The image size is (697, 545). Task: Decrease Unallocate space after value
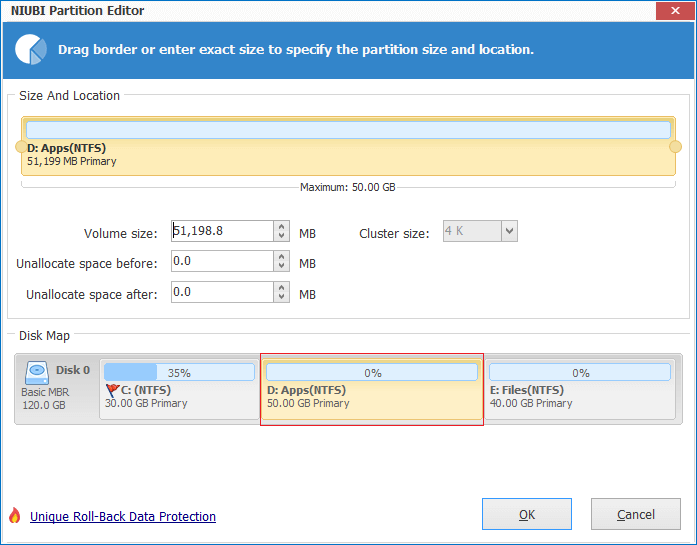point(281,297)
